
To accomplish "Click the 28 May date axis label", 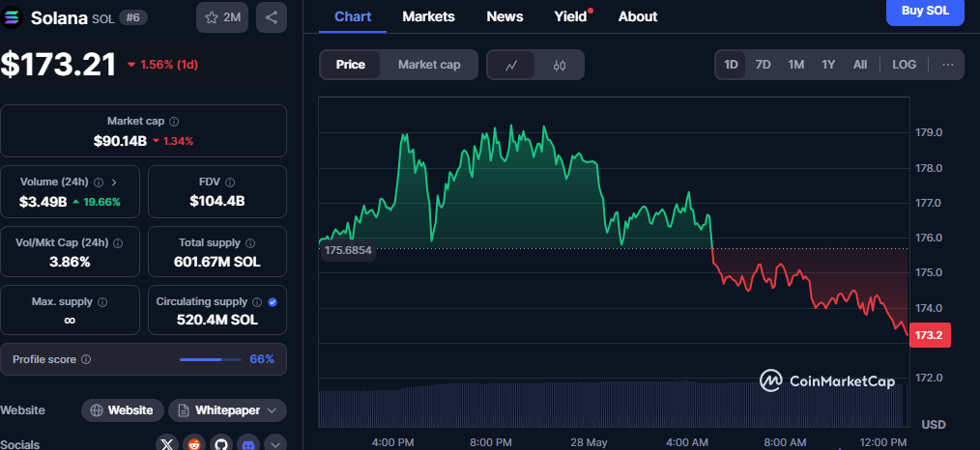I will point(589,442).
